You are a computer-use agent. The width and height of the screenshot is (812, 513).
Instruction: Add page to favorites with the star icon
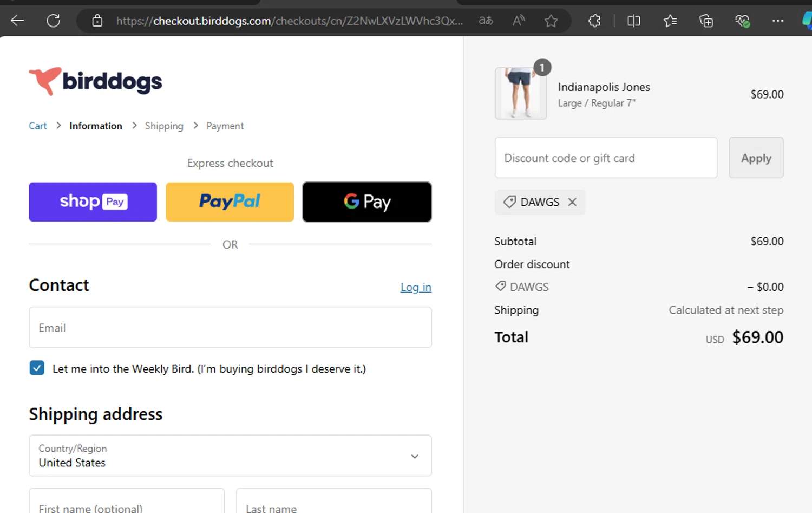pos(551,21)
